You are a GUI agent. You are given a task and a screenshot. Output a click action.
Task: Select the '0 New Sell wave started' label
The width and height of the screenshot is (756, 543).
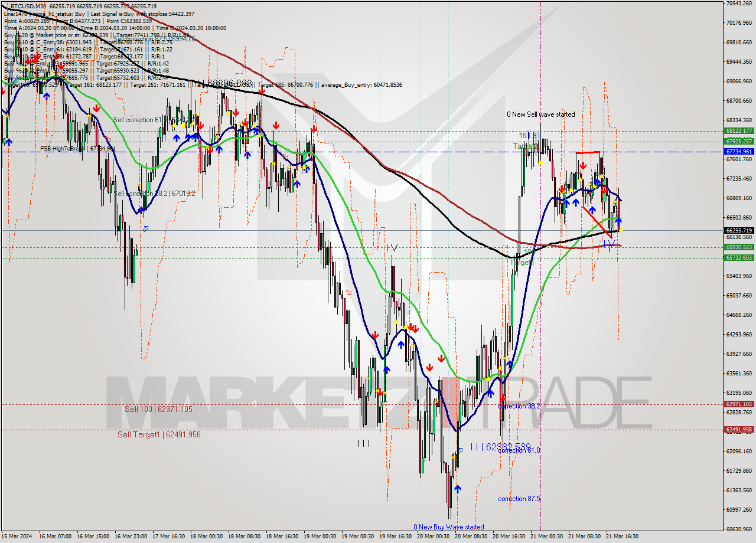point(540,115)
